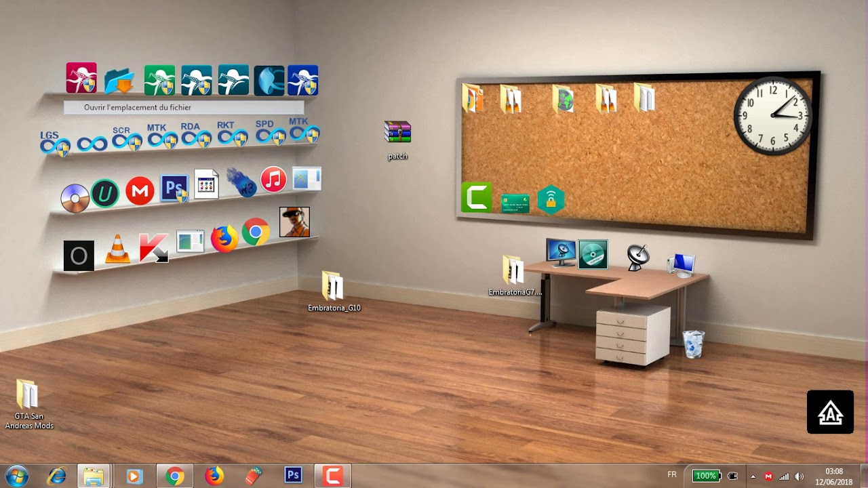Open the Windows Start menu
The width and height of the screenshot is (868, 488).
tap(16, 476)
